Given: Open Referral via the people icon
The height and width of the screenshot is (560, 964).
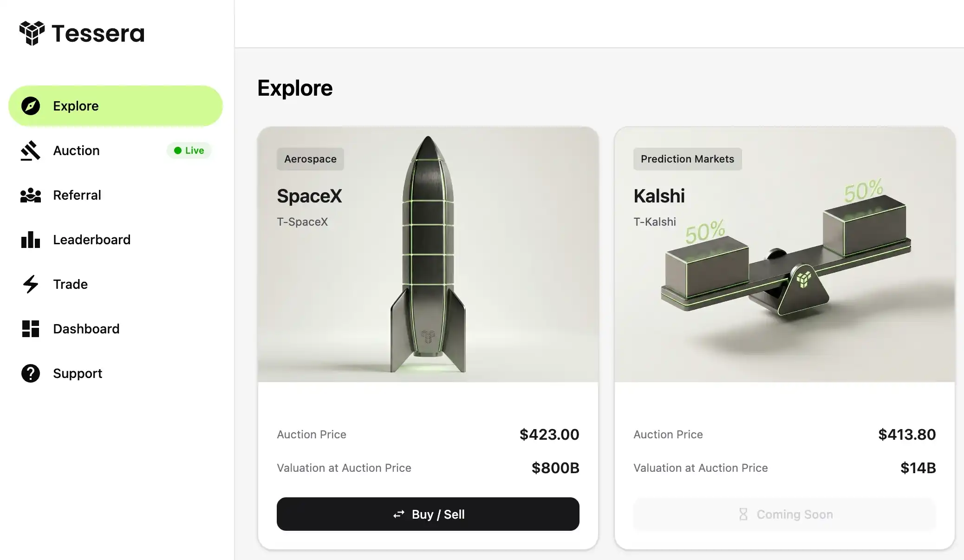Looking at the screenshot, I should coord(30,195).
